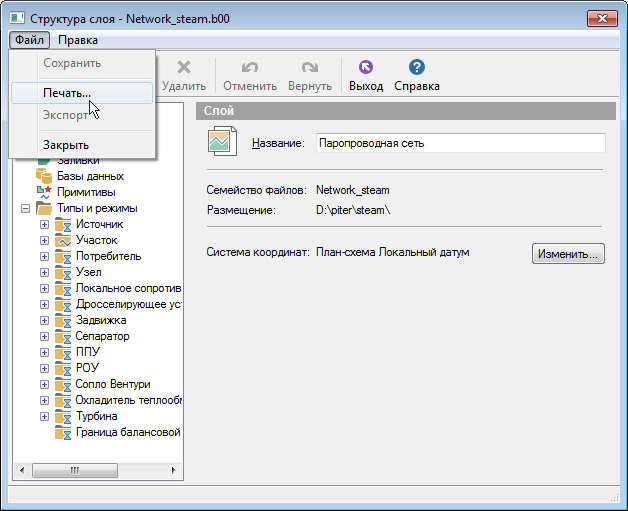Select the Локальное сопротив tree row
This screenshot has width=628, height=511.
click(129, 288)
